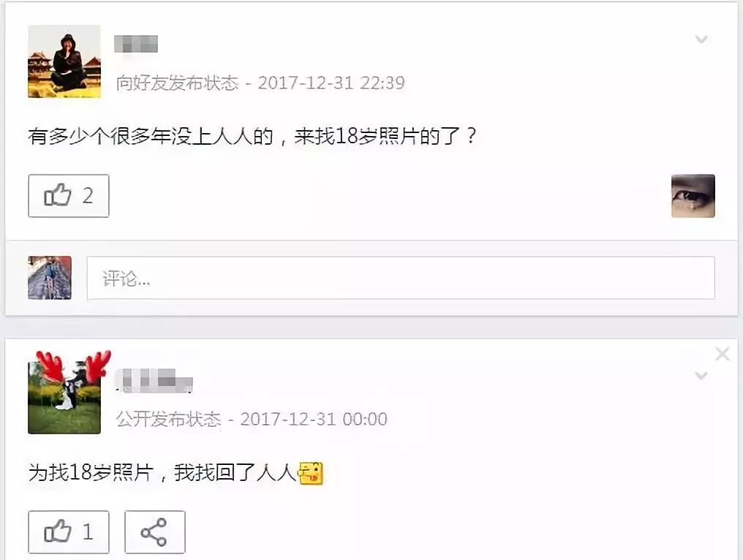Like the first post with 2 likes
Screen dimensions: 743x560
[x=69, y=196]
